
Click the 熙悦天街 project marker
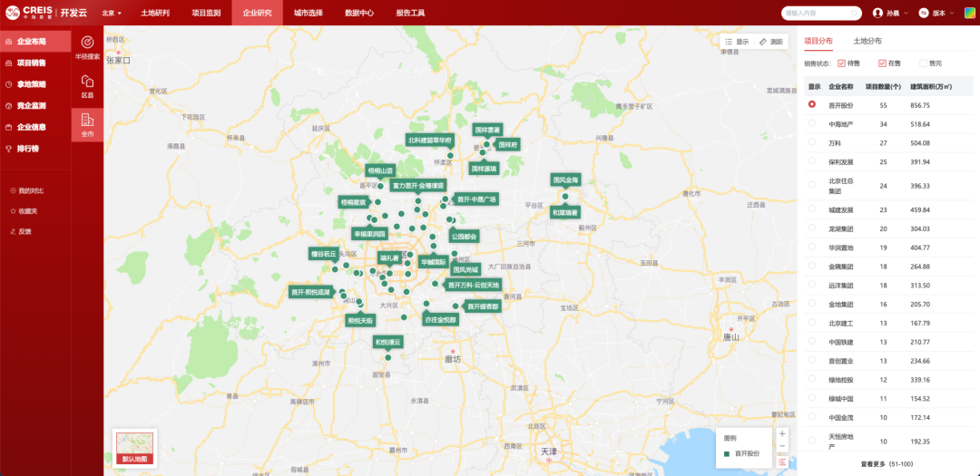point(360,320)
